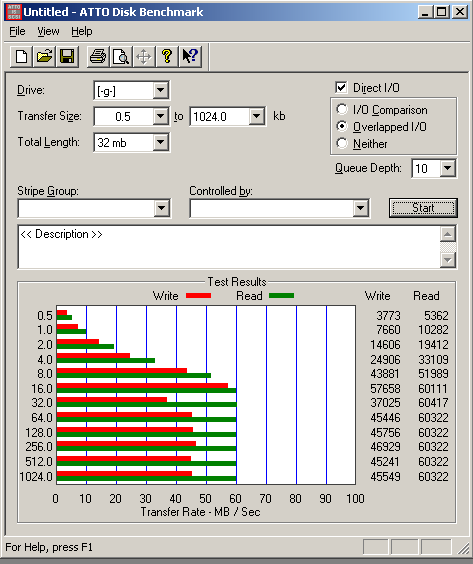The width and height of the screenshot is (473, 564).
Task: Click the red Write legend swatch
Action: [x=198, y=296]
